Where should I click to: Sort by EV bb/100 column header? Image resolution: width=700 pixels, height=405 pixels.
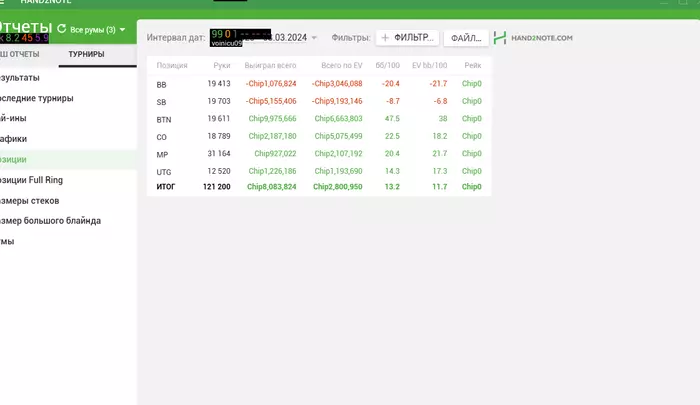429,66
